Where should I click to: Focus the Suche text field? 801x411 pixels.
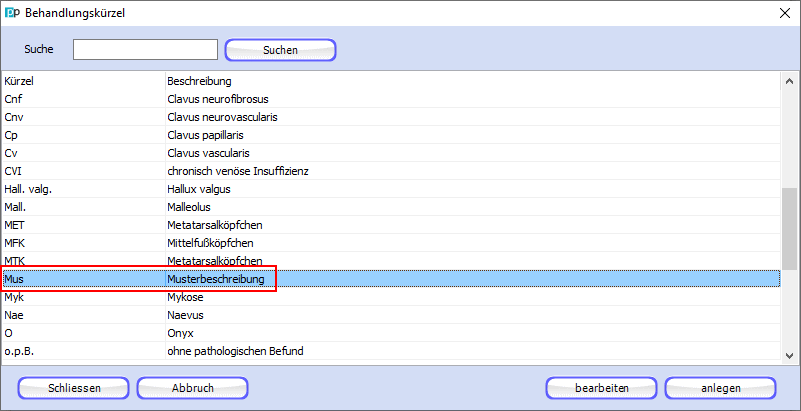click(x=145, y=49)
